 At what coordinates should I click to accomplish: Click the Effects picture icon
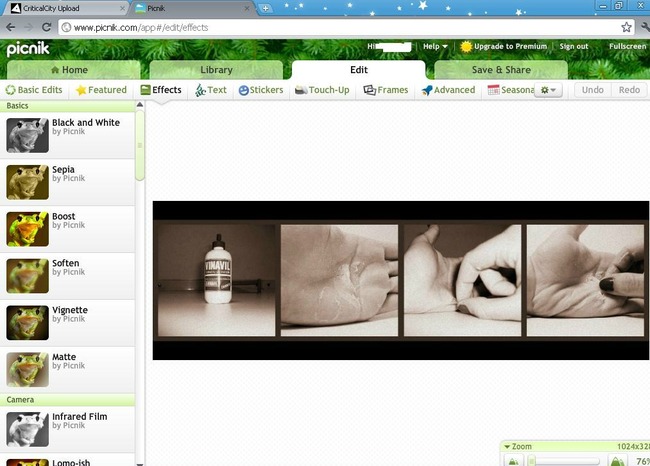tap(145, 90)
